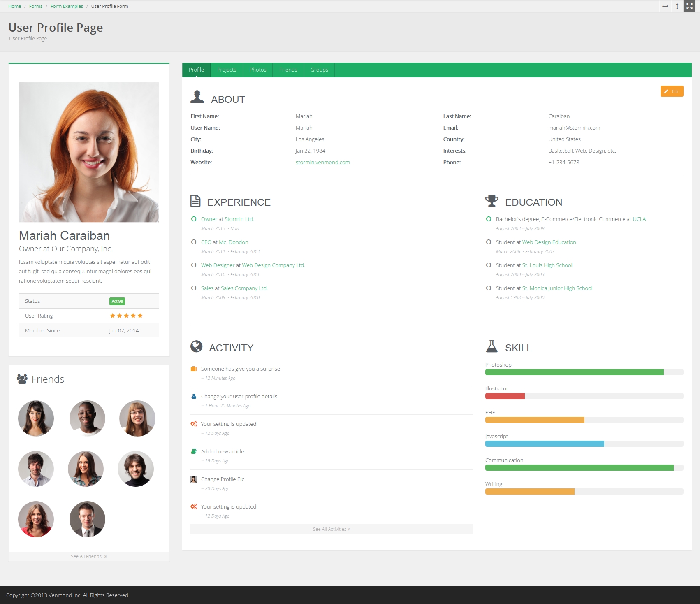Click the Photoshop skill progress bar

click(x=584, y=372)
